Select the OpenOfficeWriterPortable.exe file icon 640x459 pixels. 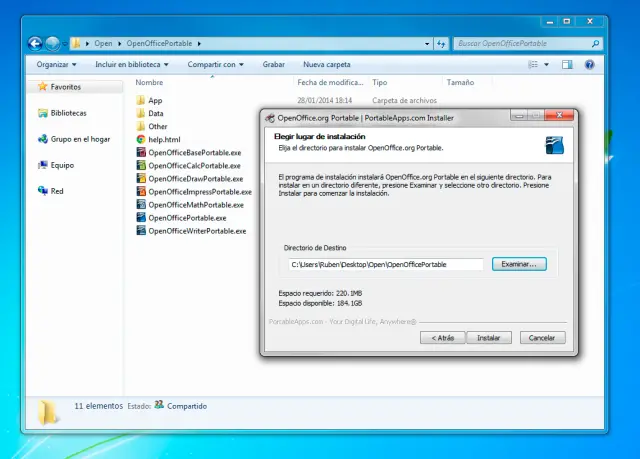click(x=141, y=230)
